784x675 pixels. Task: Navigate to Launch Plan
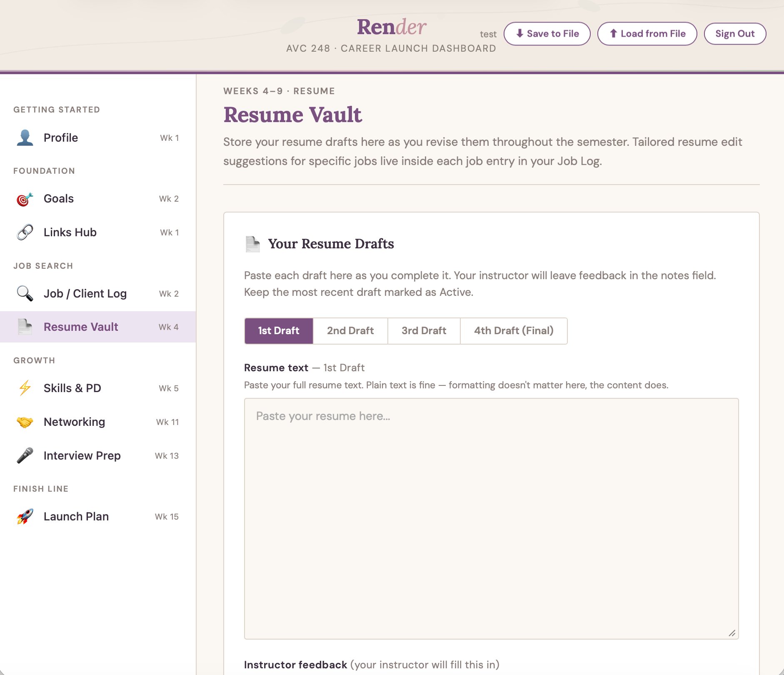[x=98, y=517]
